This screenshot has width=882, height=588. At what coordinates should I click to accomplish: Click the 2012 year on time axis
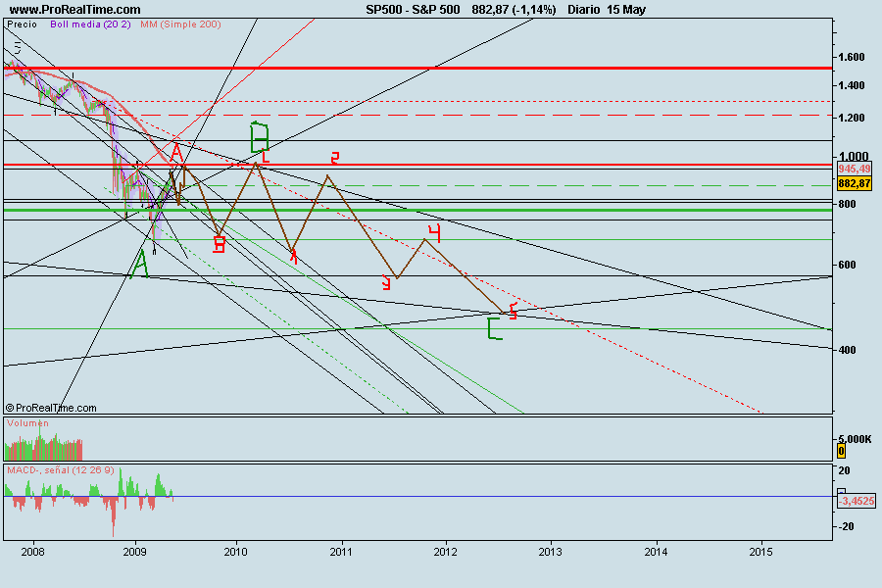click(x=446, y=552)
